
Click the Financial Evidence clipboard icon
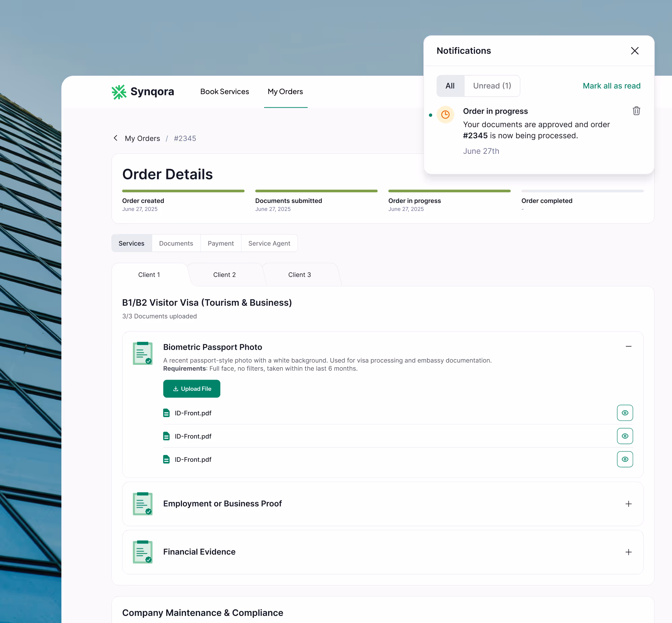pos(142,552)
